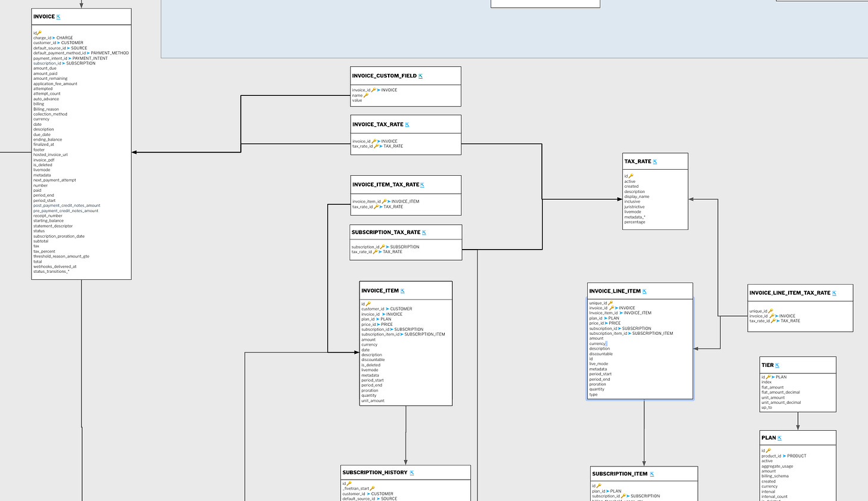The height and width of the screenshot is (501, 868).
Task: Follow SUBSCRIPTION_ITEM reference in INVOICE_ITEM table
Action: [425, 334]
